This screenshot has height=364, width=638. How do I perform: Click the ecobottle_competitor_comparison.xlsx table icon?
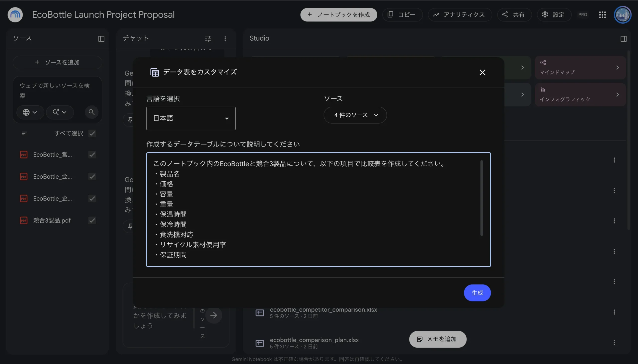coord(259,313)
